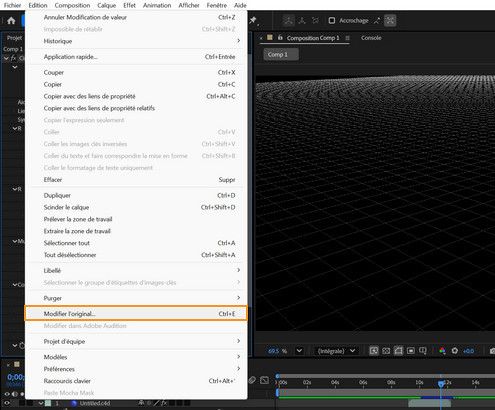Open the magnification ratio dropdown arrow

click(299, 351)
